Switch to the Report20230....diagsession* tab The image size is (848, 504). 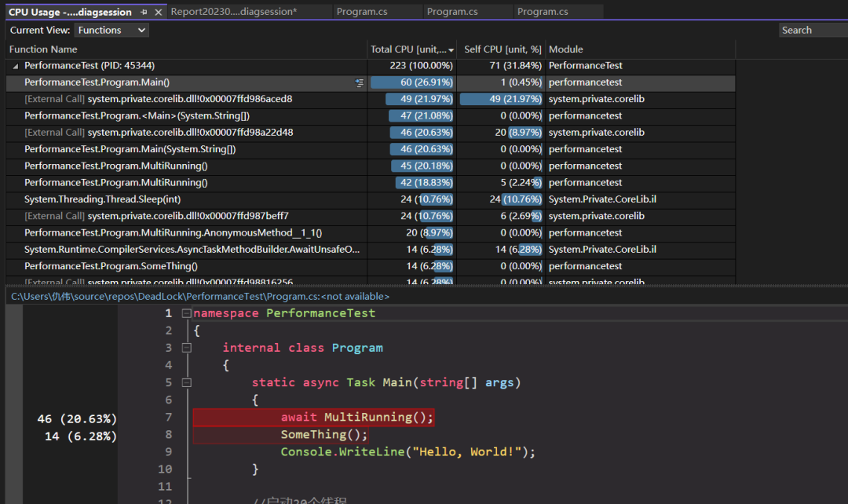click(234, 11)
